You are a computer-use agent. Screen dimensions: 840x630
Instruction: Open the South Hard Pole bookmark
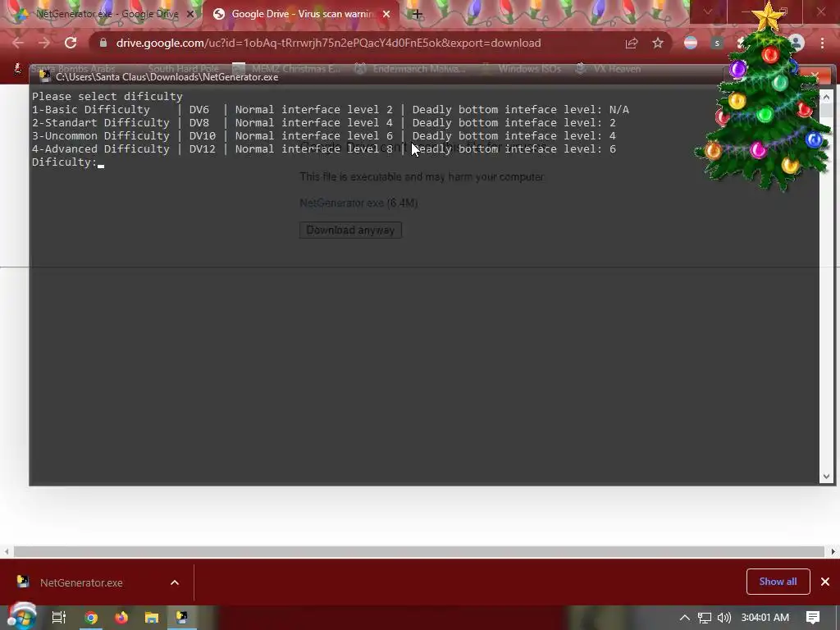[183, 69]
